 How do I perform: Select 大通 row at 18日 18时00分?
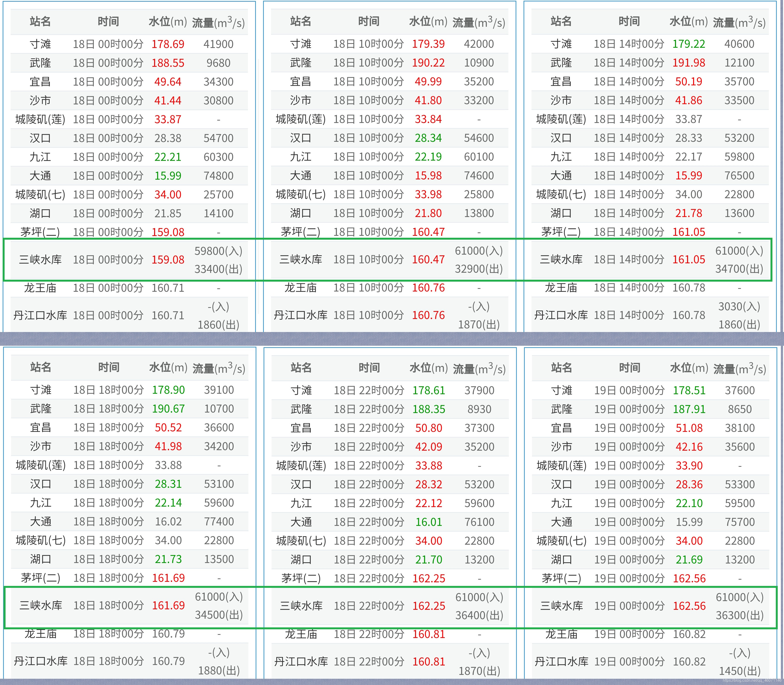[41, 521]
